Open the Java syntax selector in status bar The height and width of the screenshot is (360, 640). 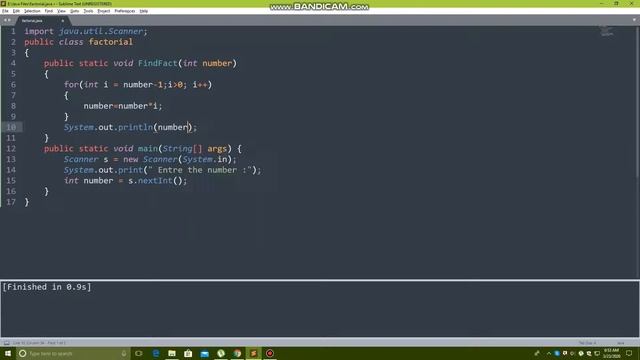click(620, 343)
